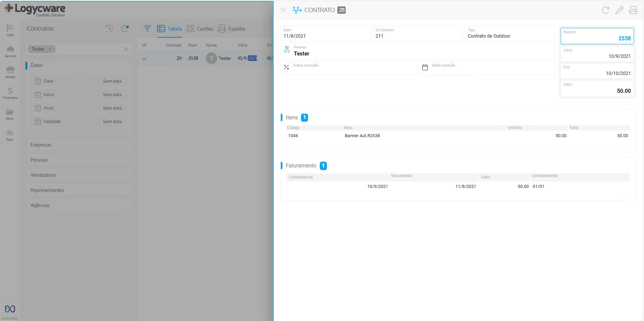Screen dimensions: 644x321
Task: Click the infinity icon at sidebar bottom
Action: click(x=10, y=309)
